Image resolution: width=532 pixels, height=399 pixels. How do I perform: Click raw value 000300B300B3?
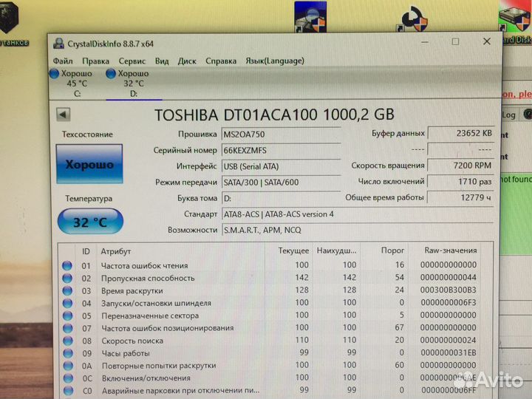tap(449, 290)
